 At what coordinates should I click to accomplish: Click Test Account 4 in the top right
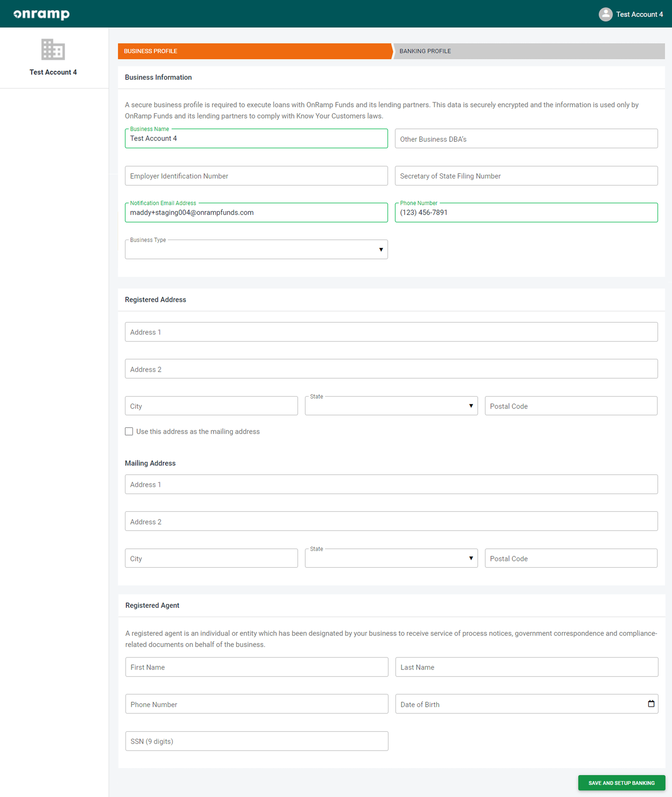point(639,14)
